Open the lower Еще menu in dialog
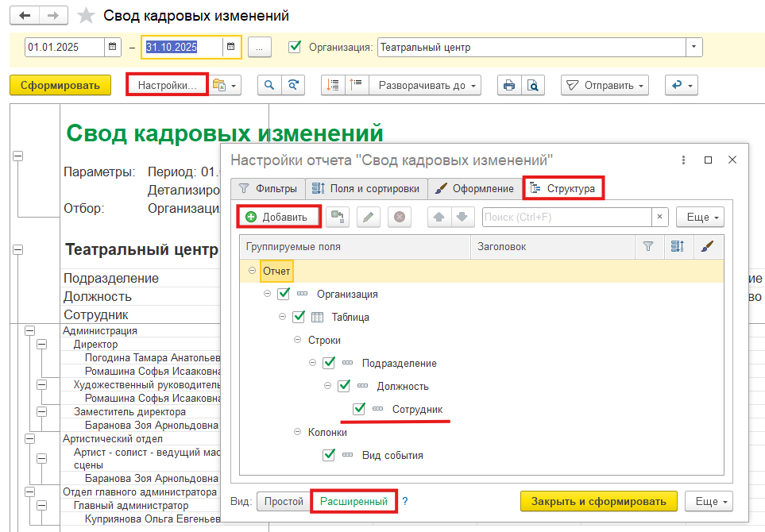This screenshot has height=532, width=765. pos(709,501)
